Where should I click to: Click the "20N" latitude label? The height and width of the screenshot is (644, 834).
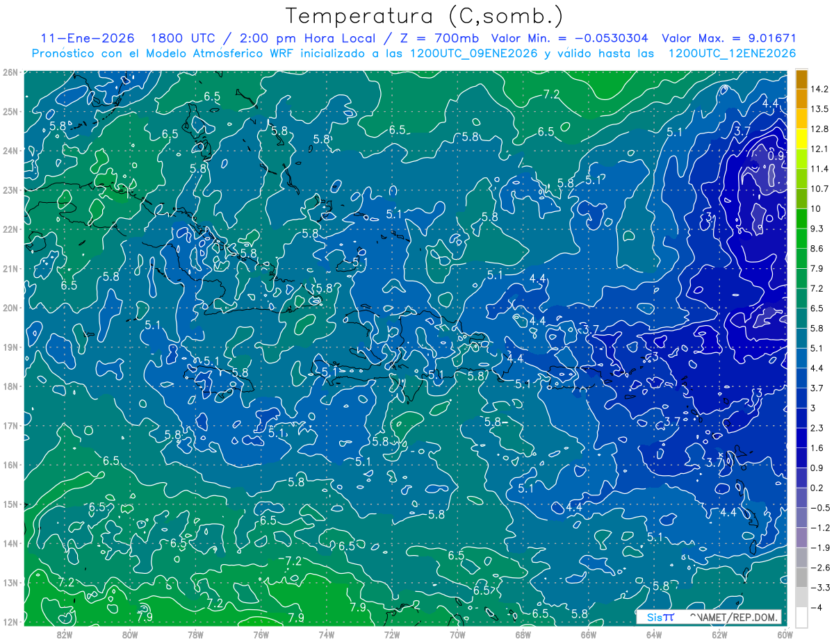(x=10, y=308)
